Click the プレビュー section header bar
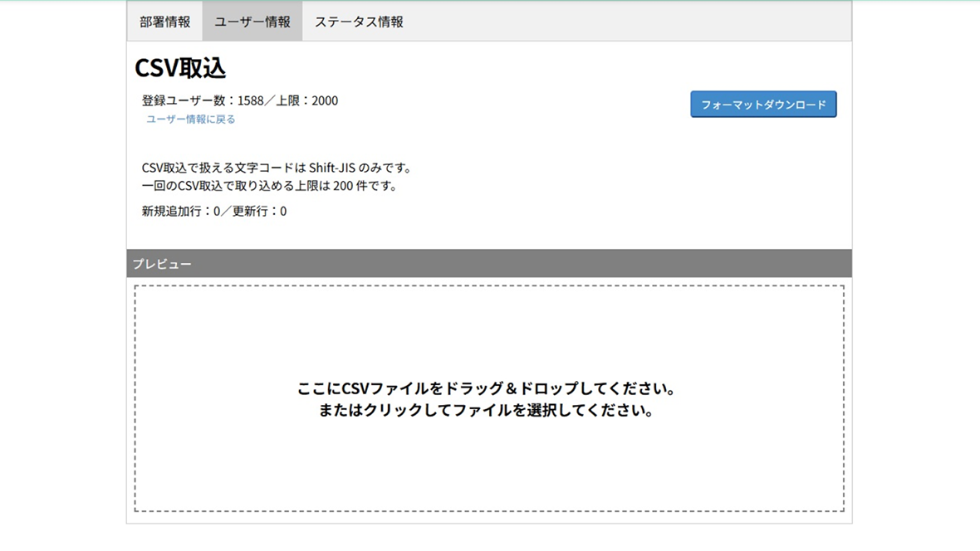980x551 pixels. pos(488,264)
